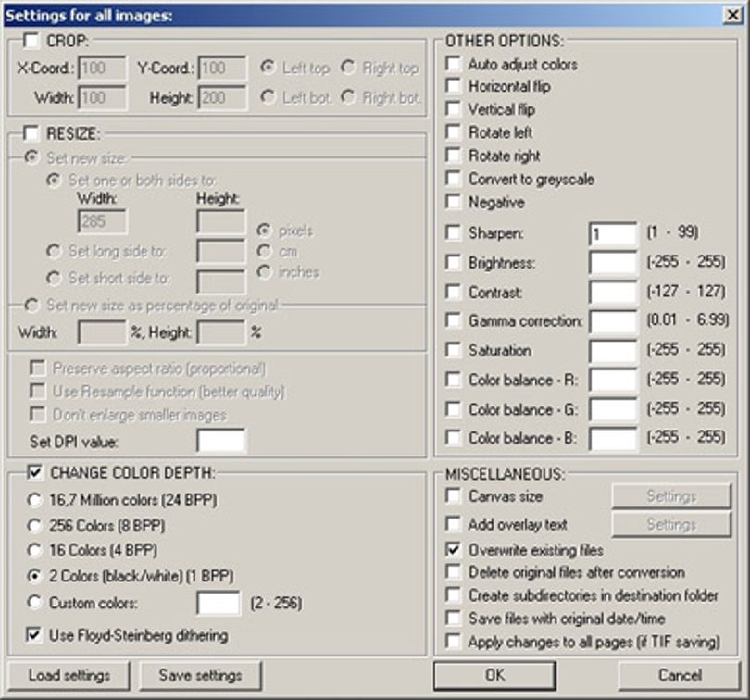Enable the RESIZE checkbox
The width and height of the screenshot is (750, 700).
pos(31,132)
